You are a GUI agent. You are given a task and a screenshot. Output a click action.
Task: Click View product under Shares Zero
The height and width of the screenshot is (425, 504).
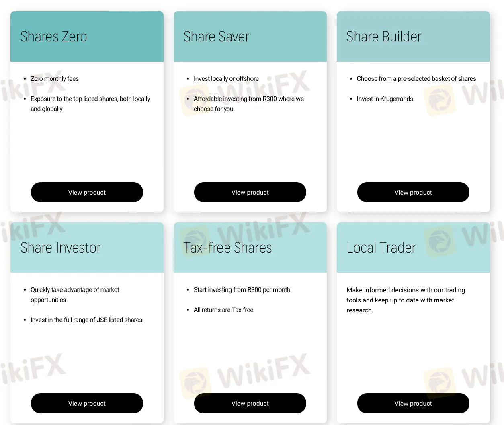pos(87,192)
